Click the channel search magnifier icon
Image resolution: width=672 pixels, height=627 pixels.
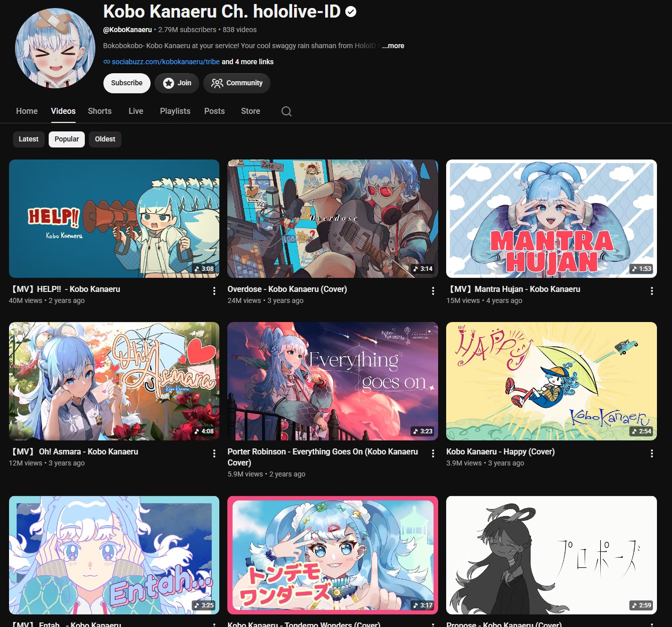[x=287, y=111]
